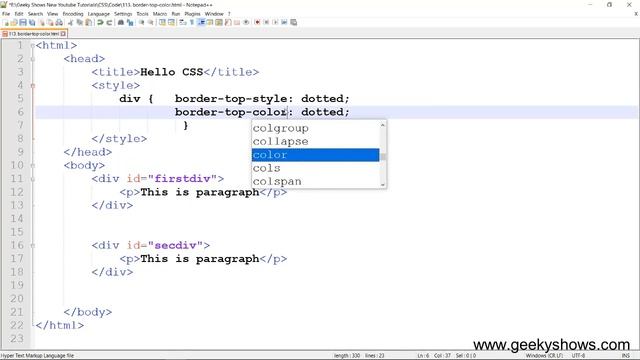Screen dimensions: 640x360
Task: Open the Function List panel icon
Action: point(228,22)
